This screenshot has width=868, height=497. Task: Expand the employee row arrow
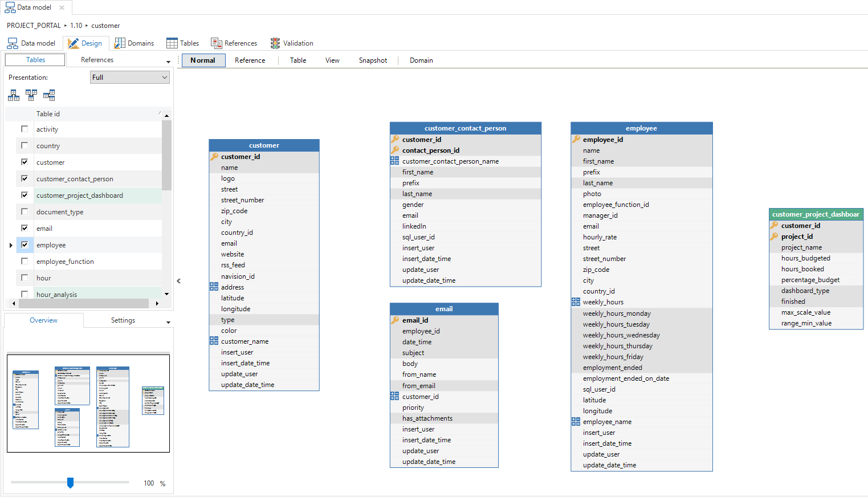click(11, 245)
